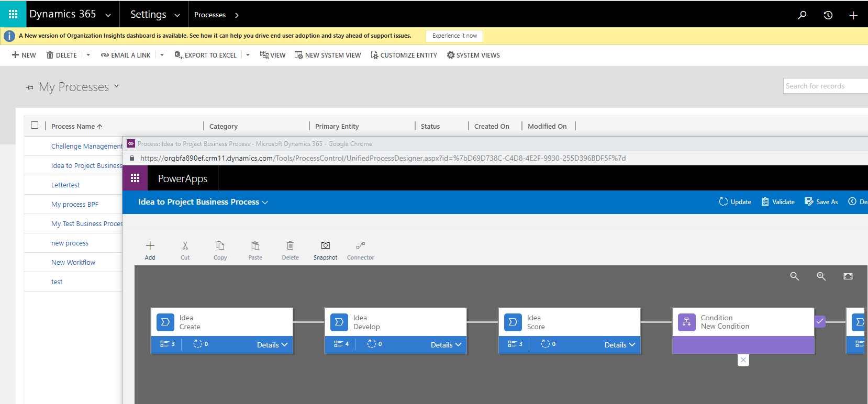Viewport: 868px width, 404px height.
Task: Click the Search for records field
Action: click(x=825, y=86)
